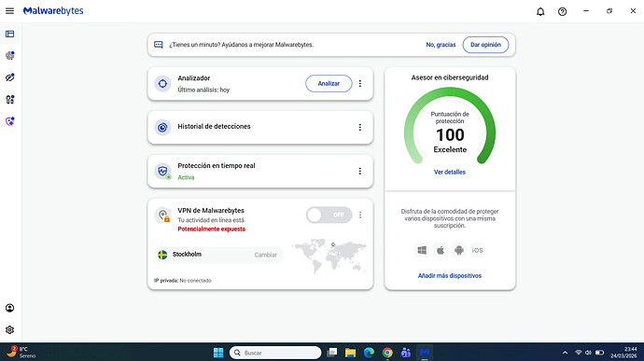
Task: Click the Windows taskbar search box
Action: [275, 353]
